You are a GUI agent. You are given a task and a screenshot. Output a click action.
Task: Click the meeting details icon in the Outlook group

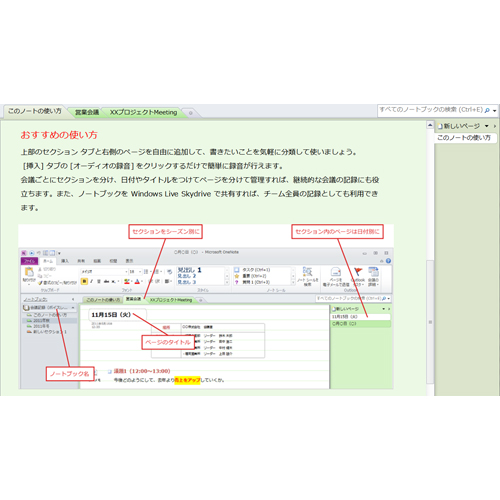[373, 272]
